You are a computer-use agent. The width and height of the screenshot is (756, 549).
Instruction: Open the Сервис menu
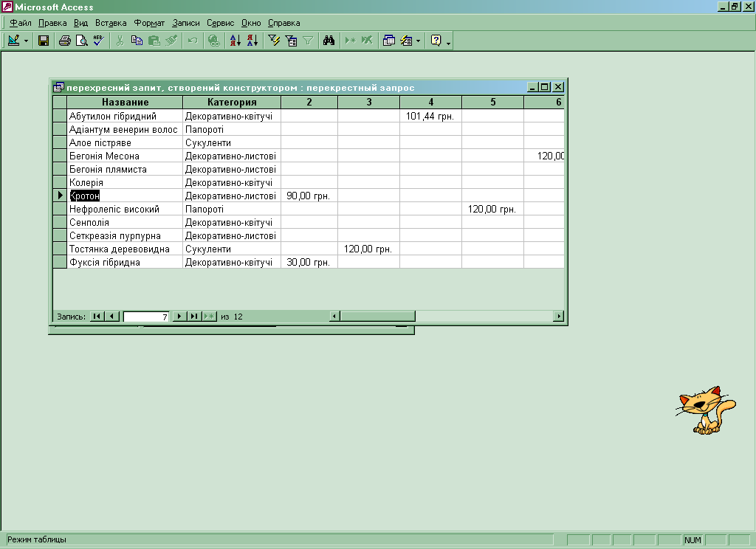[220, 23]
